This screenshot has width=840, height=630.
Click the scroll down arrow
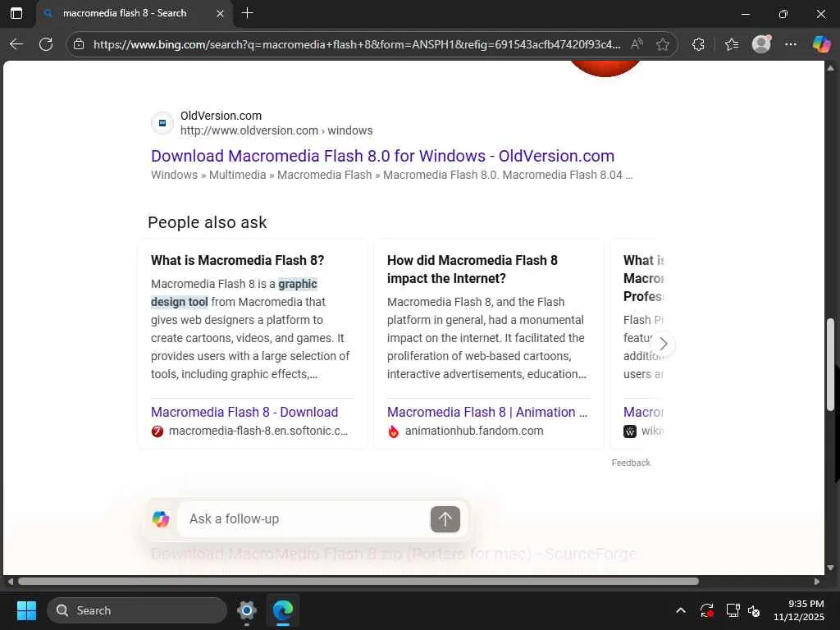830,568
